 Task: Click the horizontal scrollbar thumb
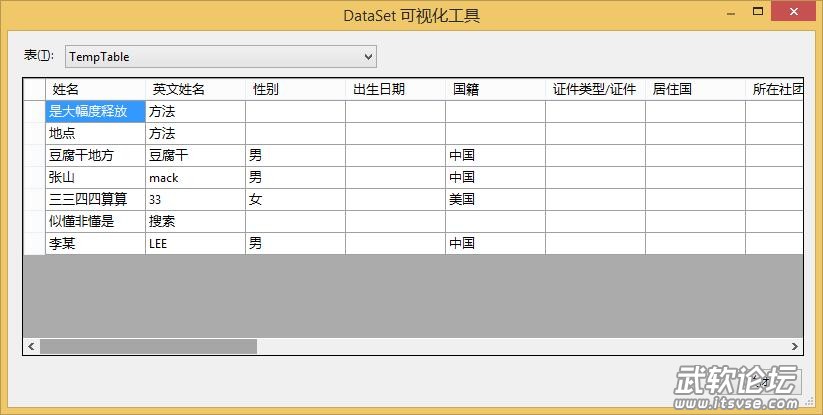click(x=149, y=346)
